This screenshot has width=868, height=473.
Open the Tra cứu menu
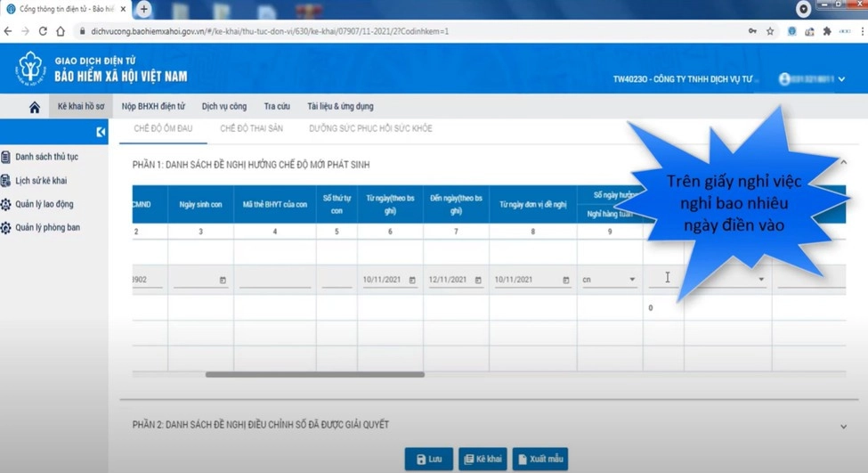tap(277, 106)
